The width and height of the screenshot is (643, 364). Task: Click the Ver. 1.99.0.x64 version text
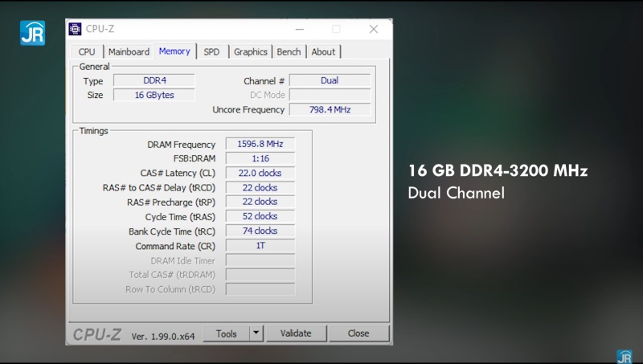pos(163,337)
